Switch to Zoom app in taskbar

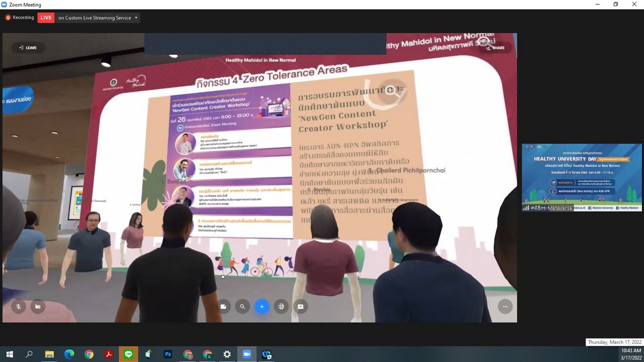[247, 354]
